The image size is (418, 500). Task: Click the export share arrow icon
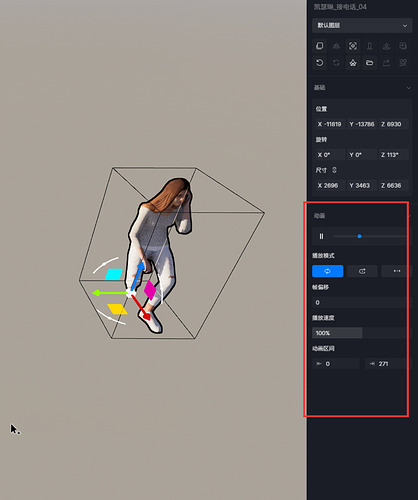[x=386, y=63]
